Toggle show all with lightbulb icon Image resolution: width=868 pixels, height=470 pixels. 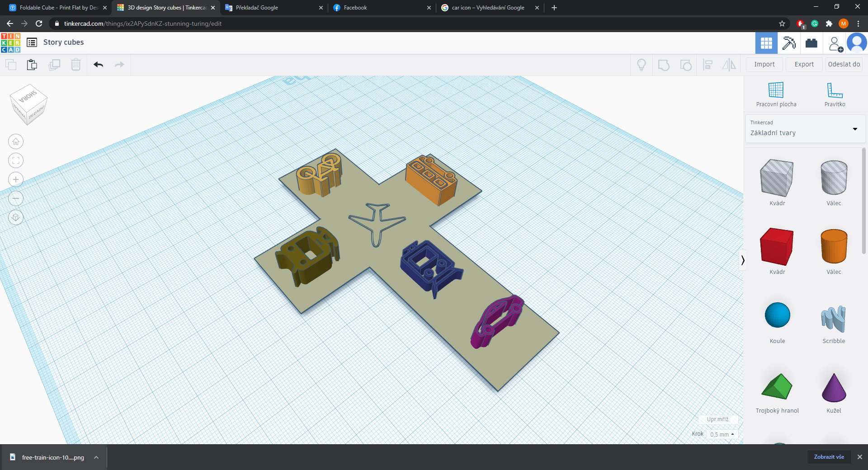pos(641,65)
